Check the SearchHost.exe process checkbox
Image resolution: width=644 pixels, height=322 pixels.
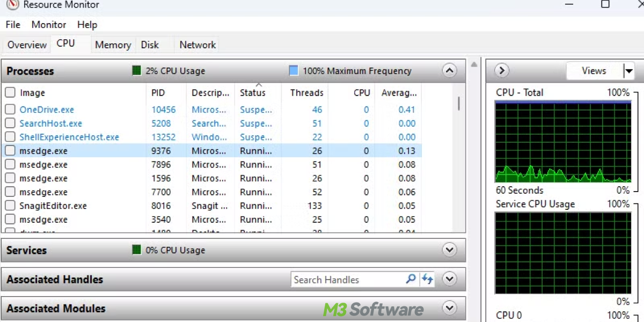10,123
